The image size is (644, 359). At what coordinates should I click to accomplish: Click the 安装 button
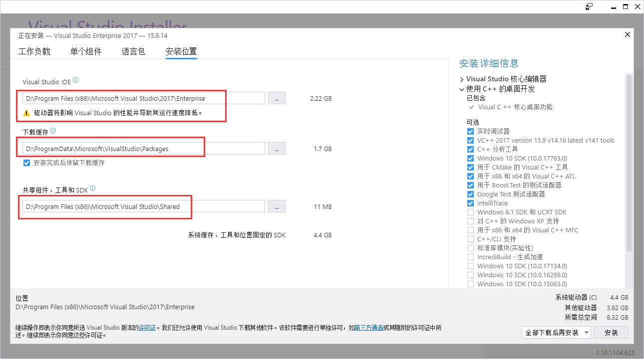[611, 333]
